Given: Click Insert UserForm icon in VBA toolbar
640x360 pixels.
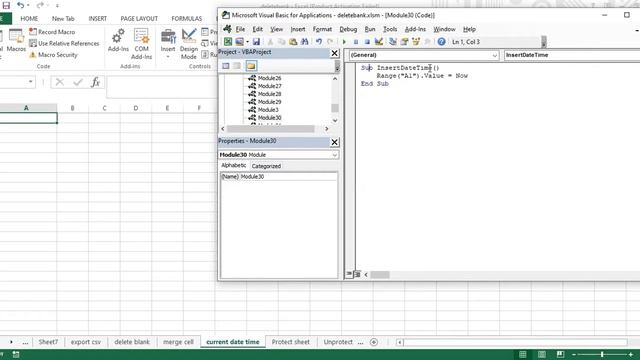Looking at the screenshot, I should click(x=240, y=42).
